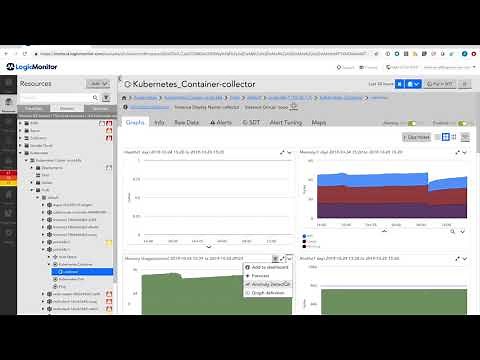This screenshot has width=480, height=360.
Task: Toggle the blue legend series of Memory graph
Action: point(307,236)
